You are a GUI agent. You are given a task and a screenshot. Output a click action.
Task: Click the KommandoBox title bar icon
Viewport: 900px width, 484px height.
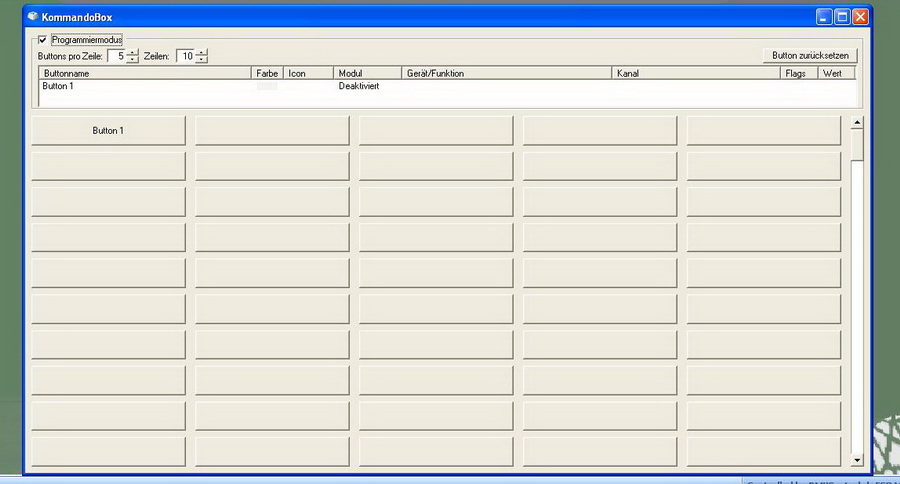(32, 17)
